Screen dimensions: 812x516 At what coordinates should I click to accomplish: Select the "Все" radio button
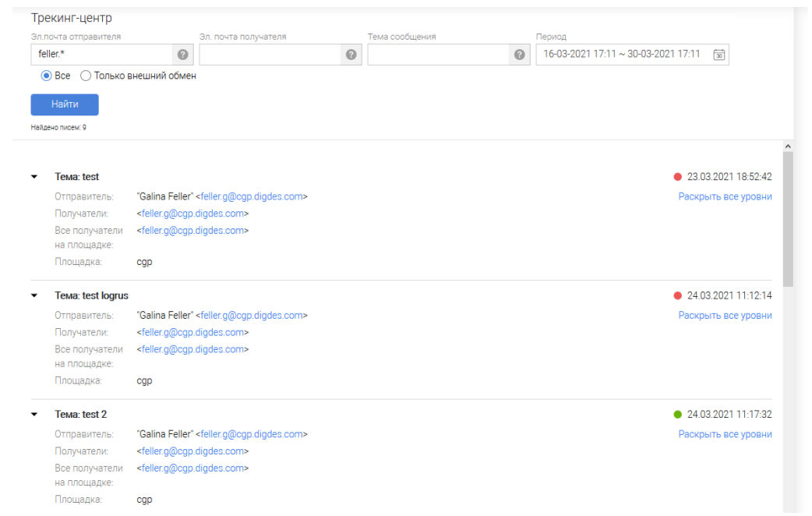[46, 76]
